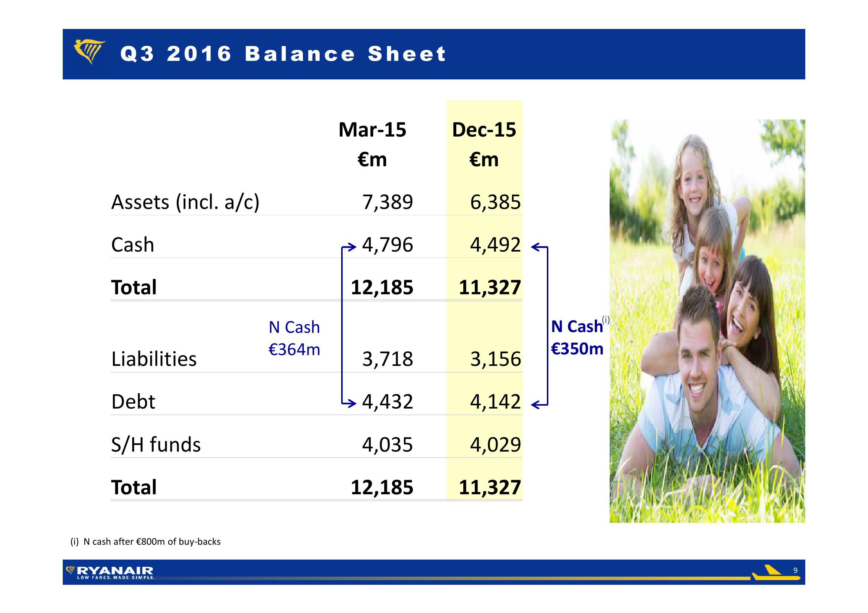The height and width of the screenshot is (613, 868).
Task: Click the 'LOW FARES. MADE SIMPLE.' tagline
Action: pyautogui.click(x=116, y=577)
